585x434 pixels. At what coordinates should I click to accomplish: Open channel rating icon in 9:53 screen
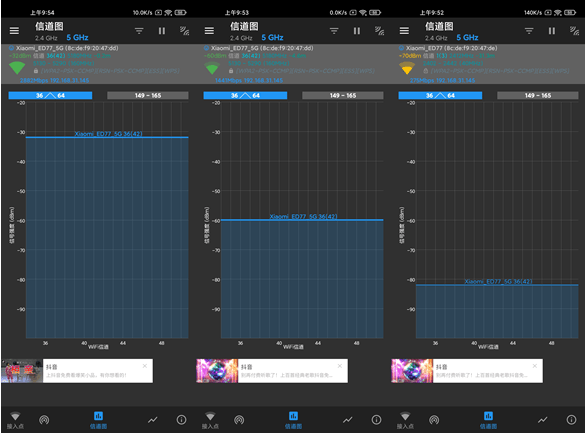pos(239,420)
